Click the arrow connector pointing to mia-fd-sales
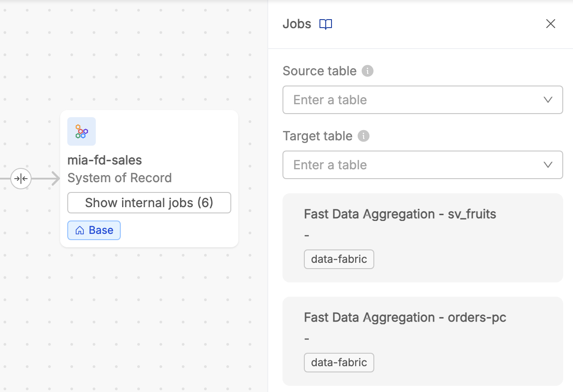573x392 pixels. coord(45,178)
